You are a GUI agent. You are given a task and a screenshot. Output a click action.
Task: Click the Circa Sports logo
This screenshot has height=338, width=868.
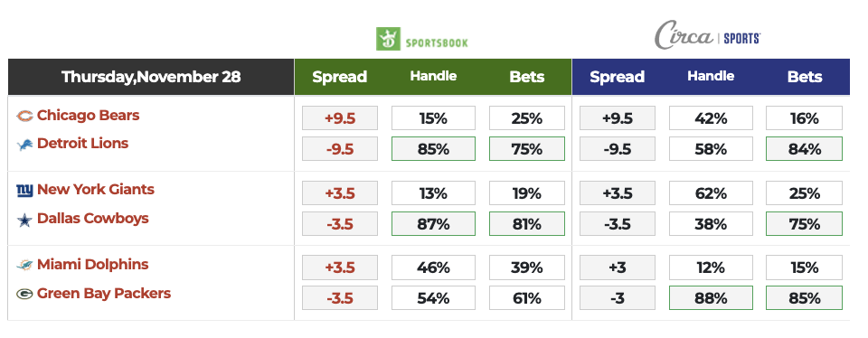707,36
